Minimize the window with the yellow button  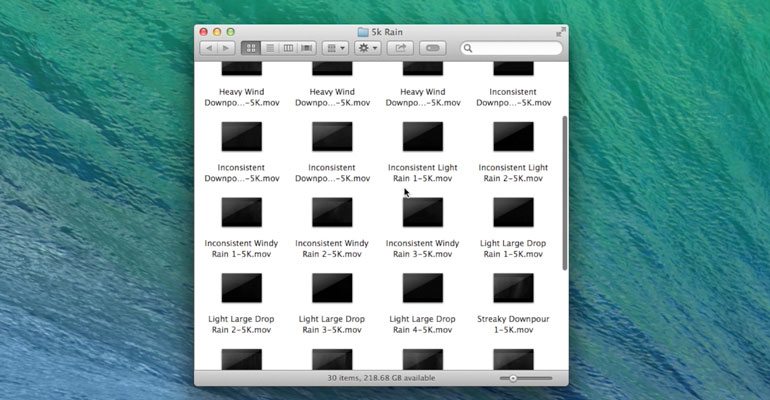[217, 32]
